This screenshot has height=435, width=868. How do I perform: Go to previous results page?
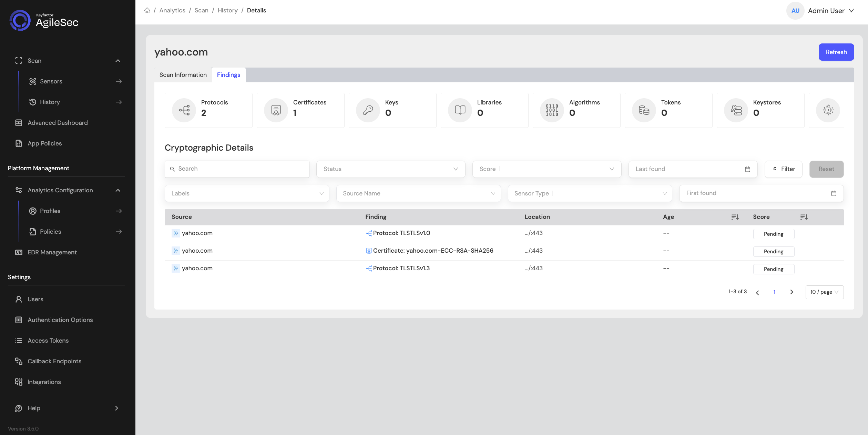(x=757, y=292)
